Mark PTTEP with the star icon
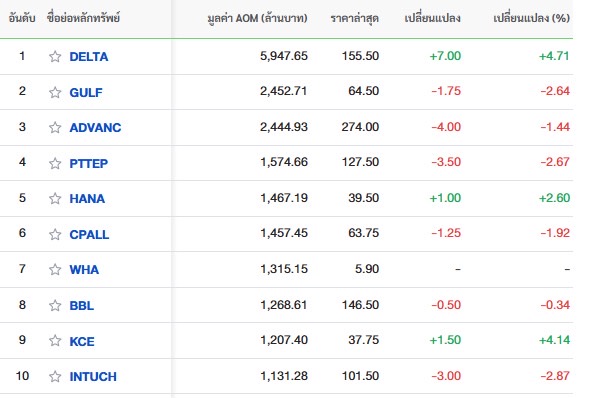Viewport: 591px width, 398px height. point(55,163)
